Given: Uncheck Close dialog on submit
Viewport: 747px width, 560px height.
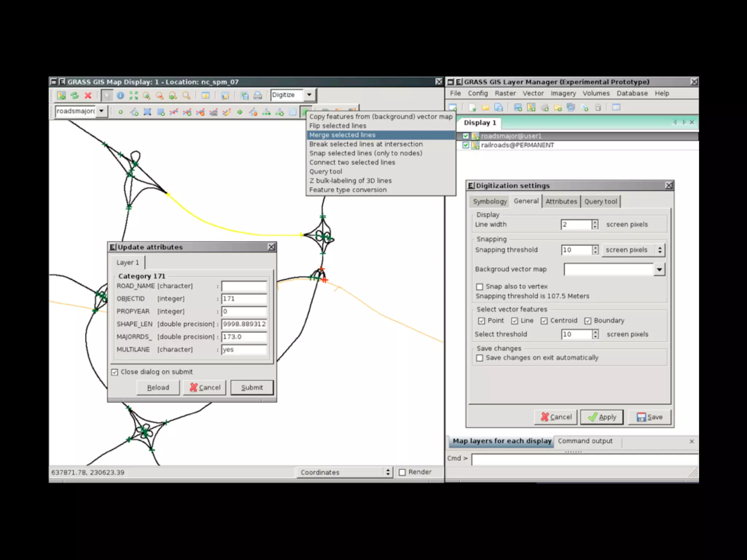Looking at the screenshot, I should tap(115, 372).
